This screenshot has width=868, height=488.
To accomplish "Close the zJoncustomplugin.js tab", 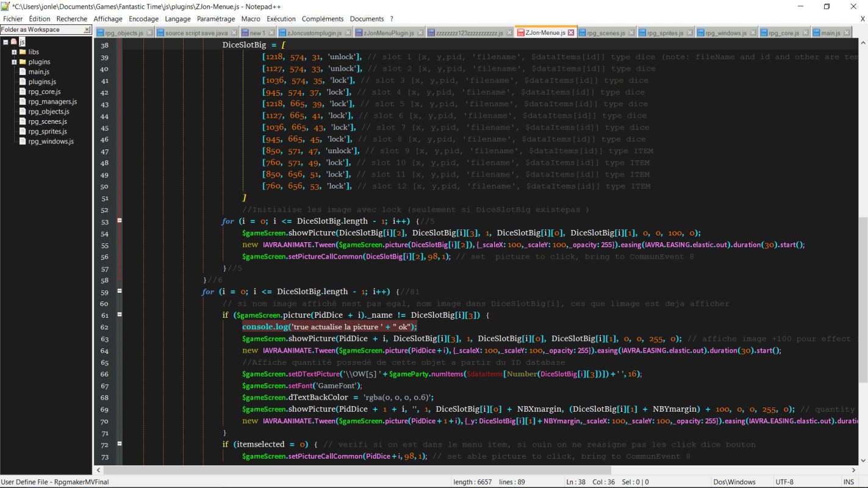I will (x=348, y=33).
